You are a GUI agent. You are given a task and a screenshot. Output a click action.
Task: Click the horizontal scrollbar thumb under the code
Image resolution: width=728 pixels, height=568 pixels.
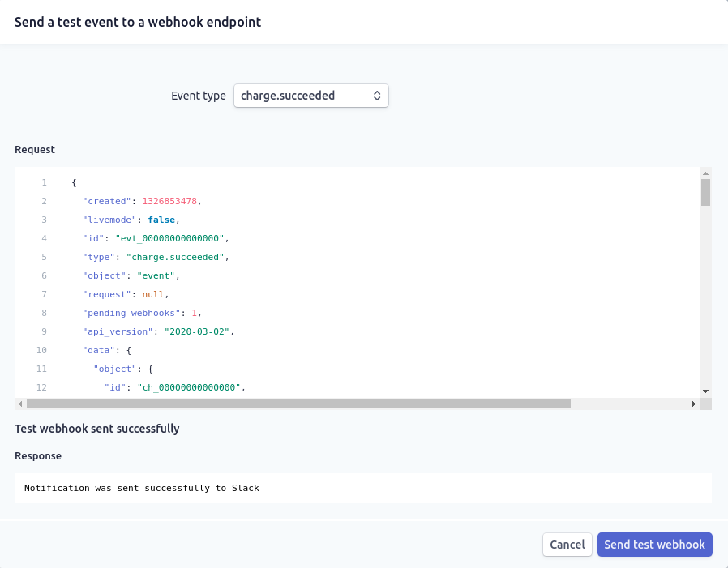coord(298,404)
